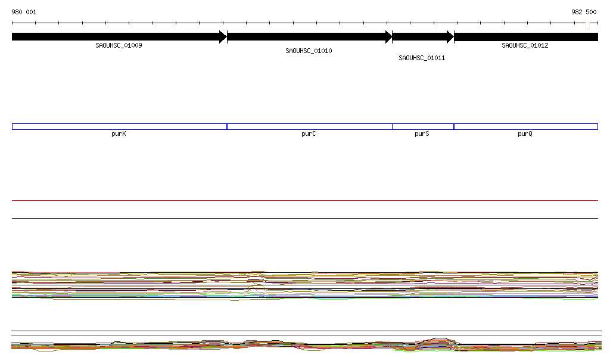610x364 pixels.
Task: Click the 980 001 start coordinate
Action: click(x=24, y=12)
